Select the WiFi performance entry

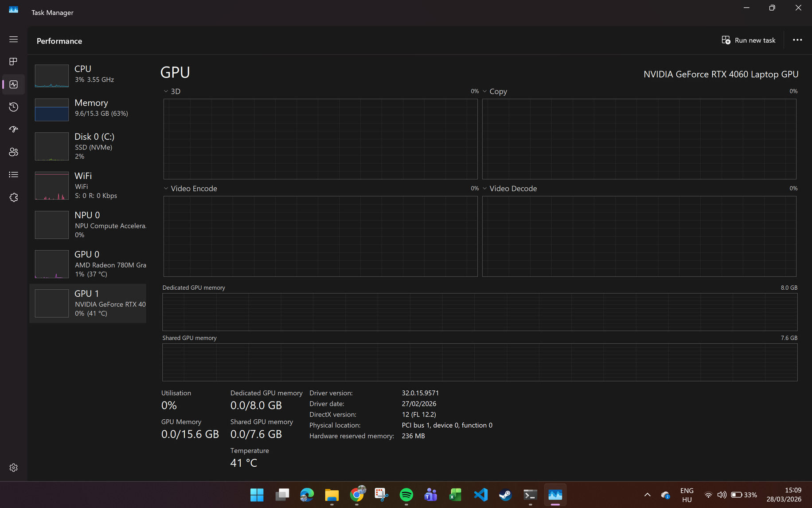pyautogui.click(x=88, y=185)
